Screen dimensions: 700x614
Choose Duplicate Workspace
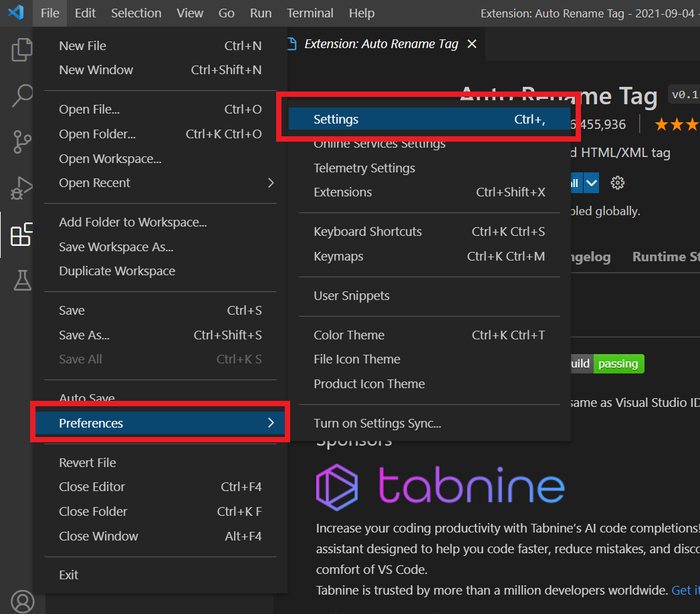(160, 271)
